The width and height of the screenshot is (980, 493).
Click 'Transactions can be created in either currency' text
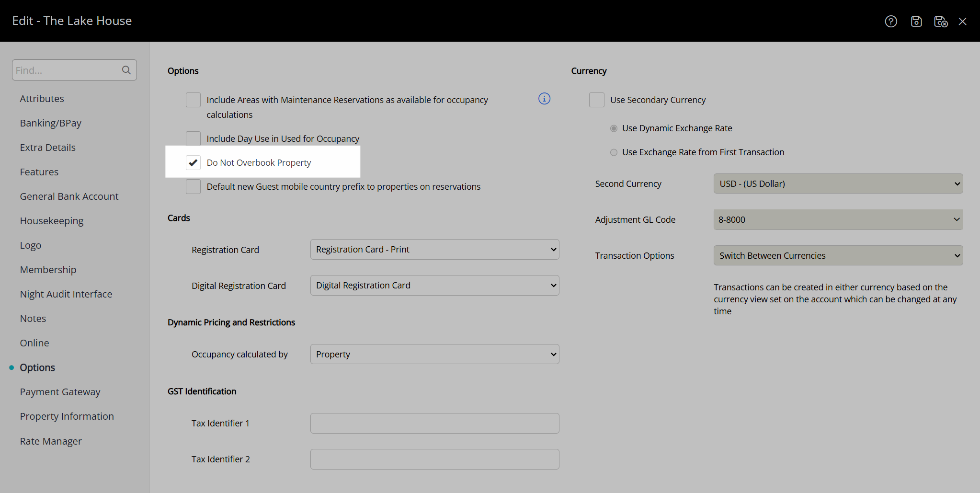[x=835, y=299]
